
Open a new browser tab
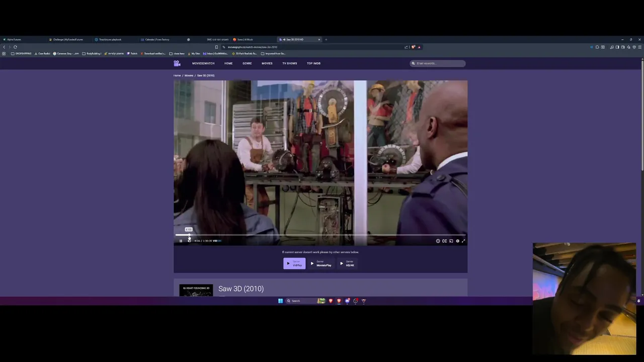click(x=326, y=39)
